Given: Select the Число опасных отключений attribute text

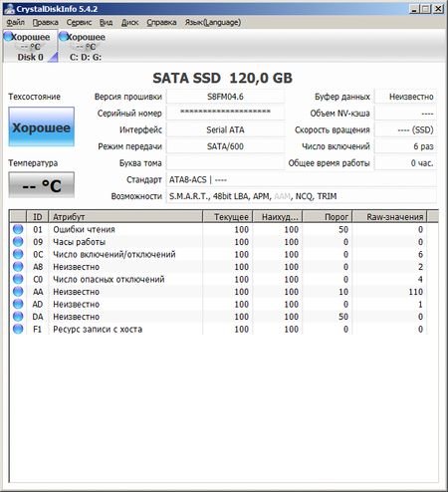Looking at the screenshot, I should click(109, 279).
